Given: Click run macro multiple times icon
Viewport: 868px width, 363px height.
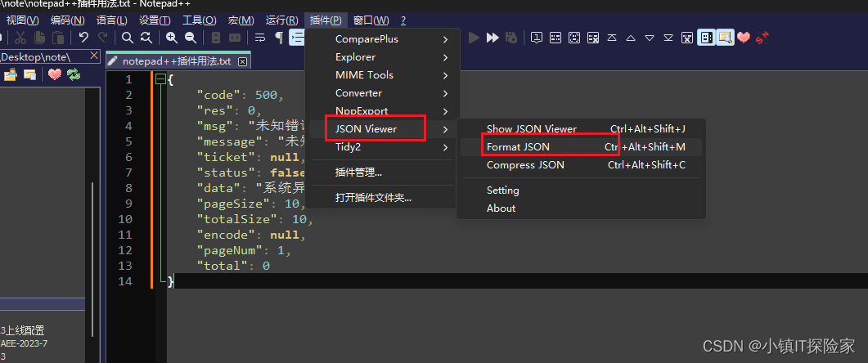Looking at the screenshot, I should click(492, 38).
